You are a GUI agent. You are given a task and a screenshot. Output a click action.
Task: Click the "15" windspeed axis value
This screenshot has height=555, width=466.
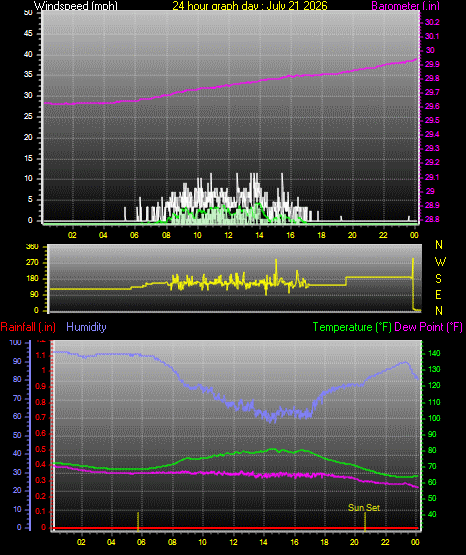click(28, 158)
